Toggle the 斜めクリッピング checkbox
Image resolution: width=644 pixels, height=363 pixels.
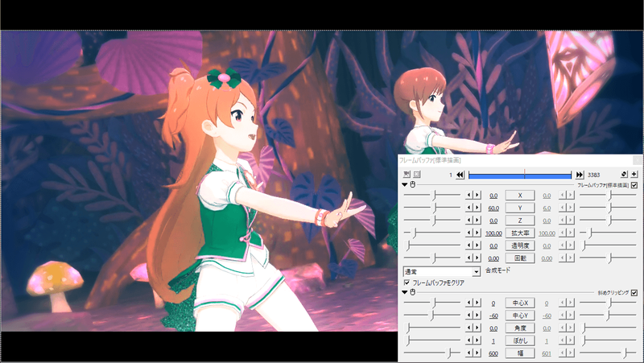(634, 293)
